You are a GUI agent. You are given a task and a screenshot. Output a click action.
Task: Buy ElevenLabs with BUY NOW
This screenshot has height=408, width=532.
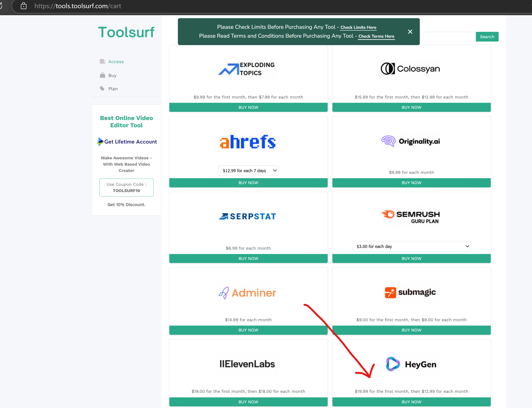[248, 402]
